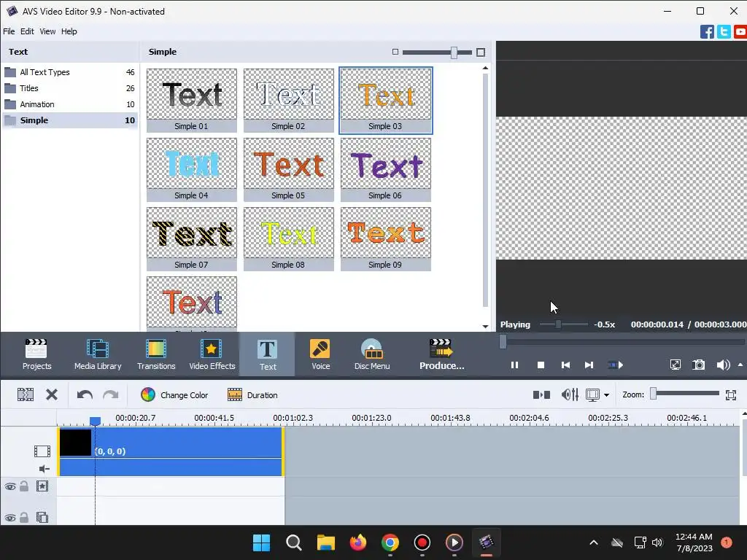
Task: Click the main video track film icon
Action: point(42,451)
